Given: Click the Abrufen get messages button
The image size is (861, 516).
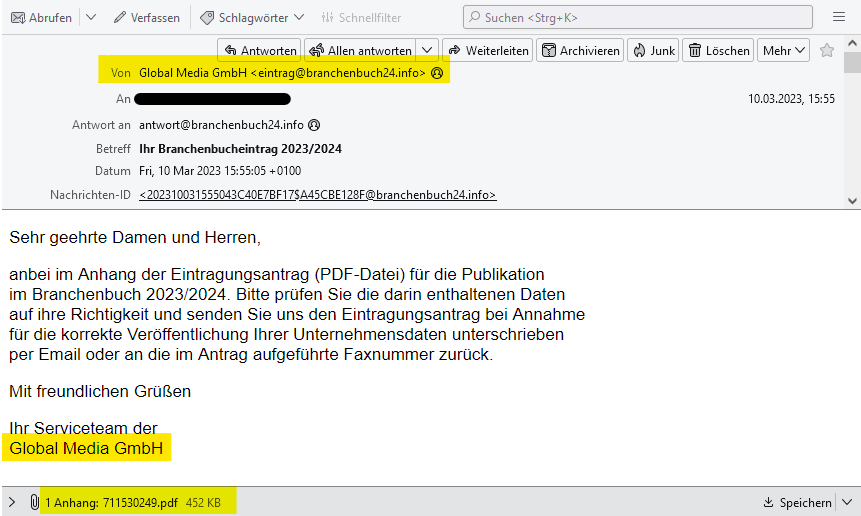Looking at the screenshot, I should pyautogui.click(x=42, y=18).
